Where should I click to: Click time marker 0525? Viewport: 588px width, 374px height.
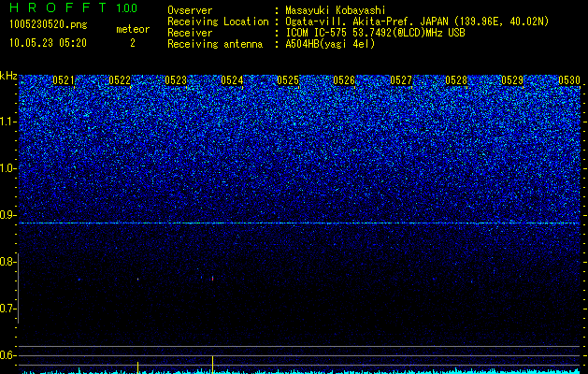(x=288, y=80)
